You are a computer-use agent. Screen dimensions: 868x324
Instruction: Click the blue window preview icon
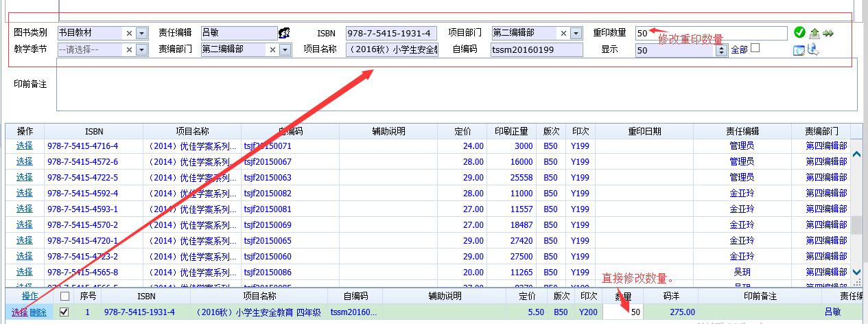pos(799,50)
